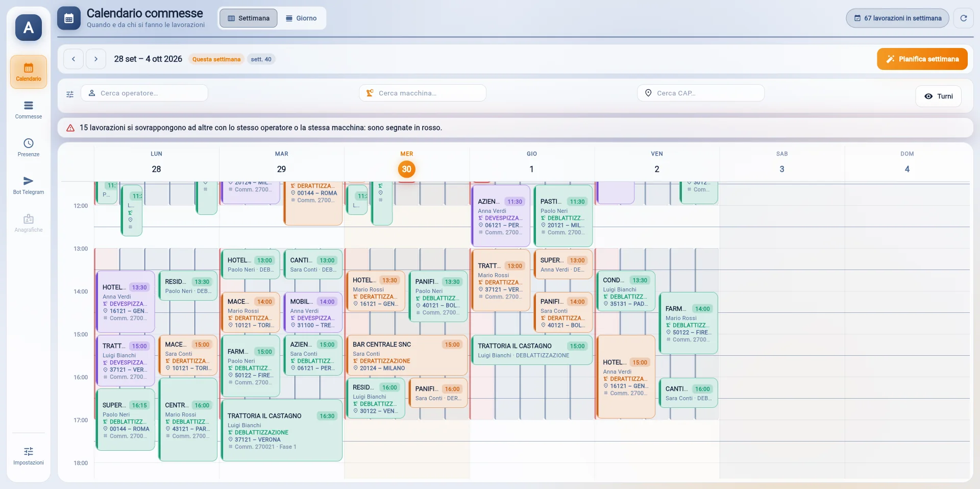Open the MOBIL... 14:00 Anna Verdi card
This screenshot has width=980, height=489.
coord(313,312)
